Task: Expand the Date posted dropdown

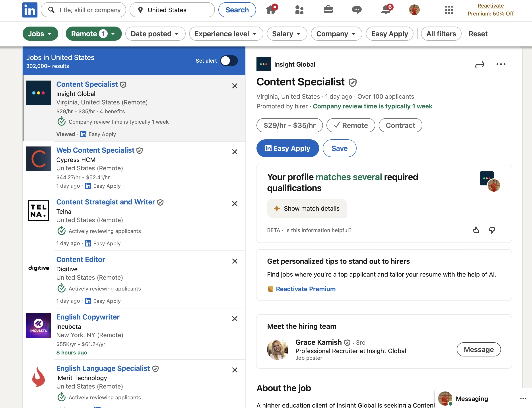Action: (155, 34)
